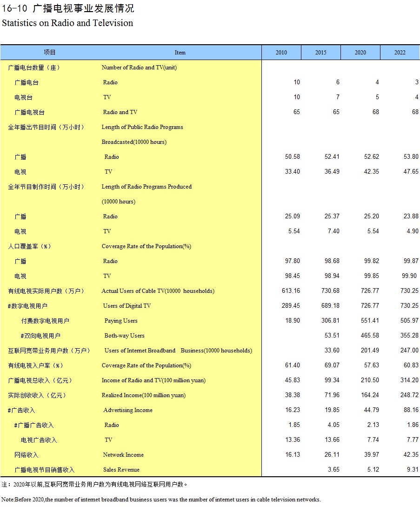Click 'Number of Radio and TV(unit)' row label
The height and width of the screenshot is (507, 420).
coord(139,68)
